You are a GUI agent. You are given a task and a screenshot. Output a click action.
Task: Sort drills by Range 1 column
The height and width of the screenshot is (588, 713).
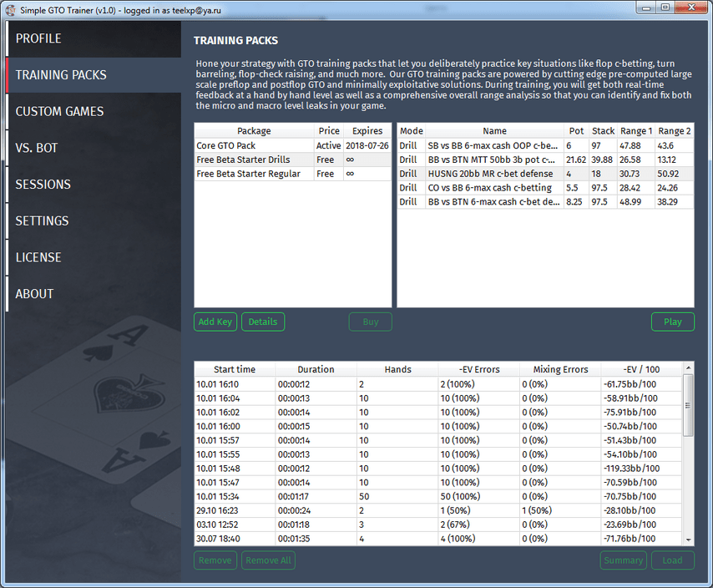(636, 131)
